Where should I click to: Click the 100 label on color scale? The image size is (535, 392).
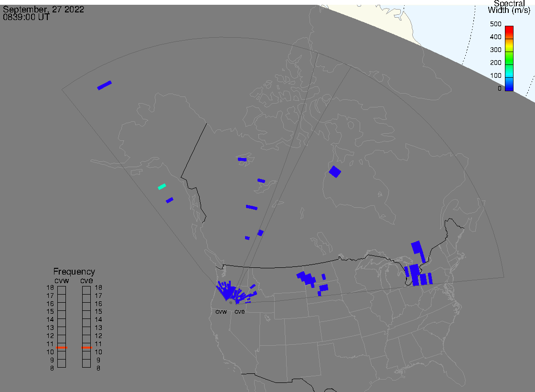(495, 76)
